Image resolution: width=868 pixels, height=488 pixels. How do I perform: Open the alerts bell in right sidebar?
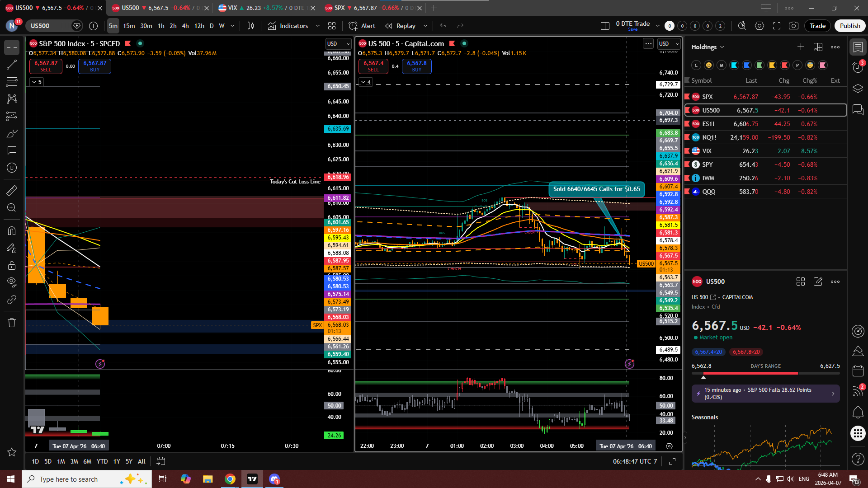pos(858,412)
